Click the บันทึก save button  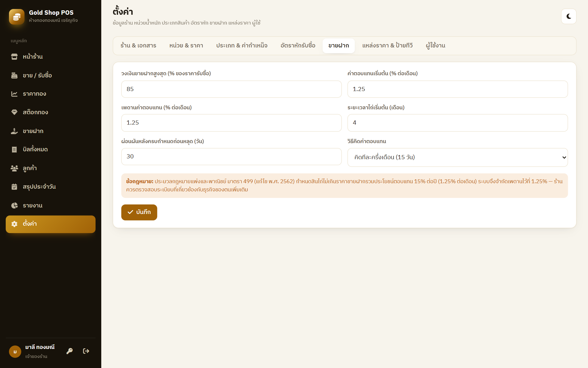[x=139, y=212]
